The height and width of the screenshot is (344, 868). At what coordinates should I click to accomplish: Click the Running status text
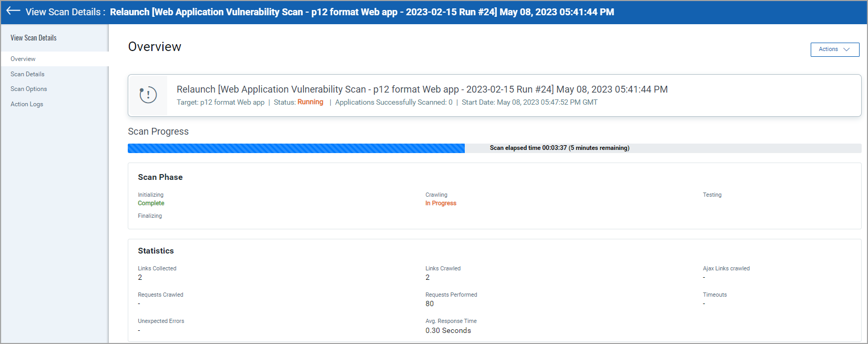(x=310, y=102)
